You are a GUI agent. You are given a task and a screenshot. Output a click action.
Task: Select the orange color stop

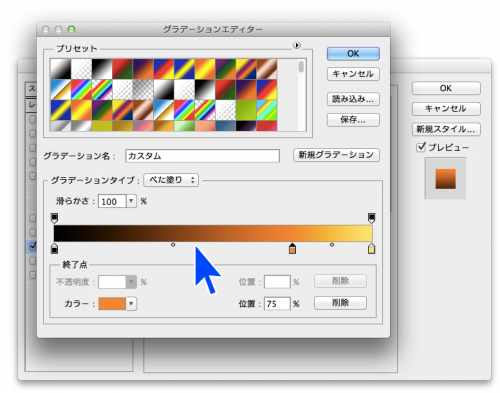click(x=292, y=248)
